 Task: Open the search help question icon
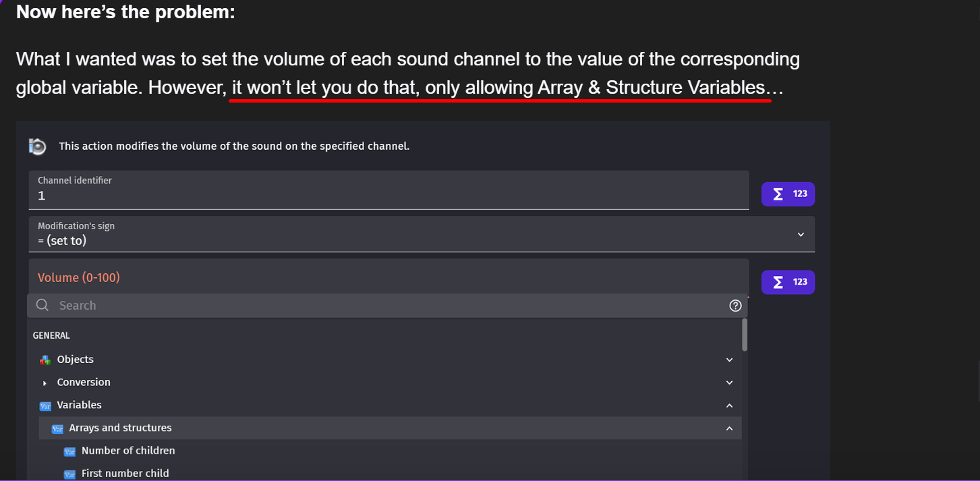pos(735,306)
